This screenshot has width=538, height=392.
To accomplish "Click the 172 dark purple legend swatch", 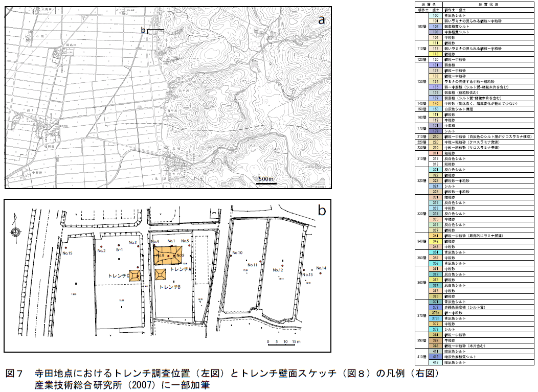I will [435, 131].
